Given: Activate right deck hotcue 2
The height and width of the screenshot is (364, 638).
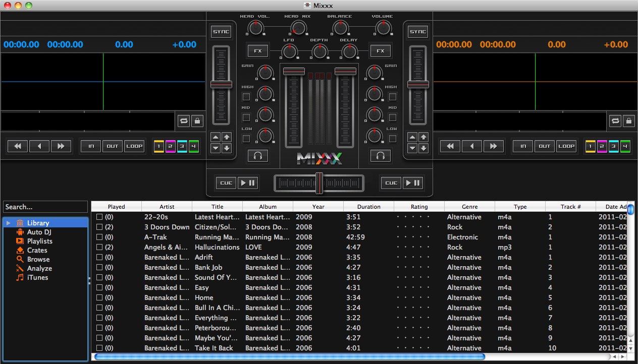Looking at the screenshot, I should pos(602,146).
